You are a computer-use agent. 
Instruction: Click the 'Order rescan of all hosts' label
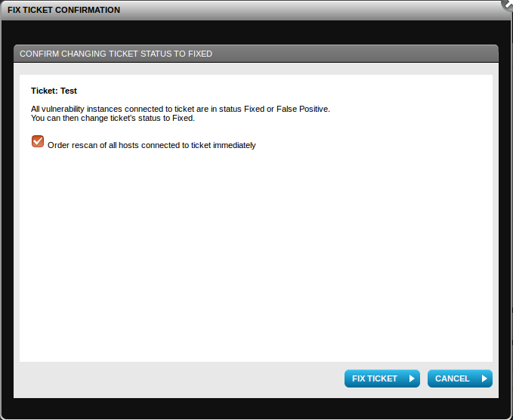pyautogui.click(x=151, y=145)
